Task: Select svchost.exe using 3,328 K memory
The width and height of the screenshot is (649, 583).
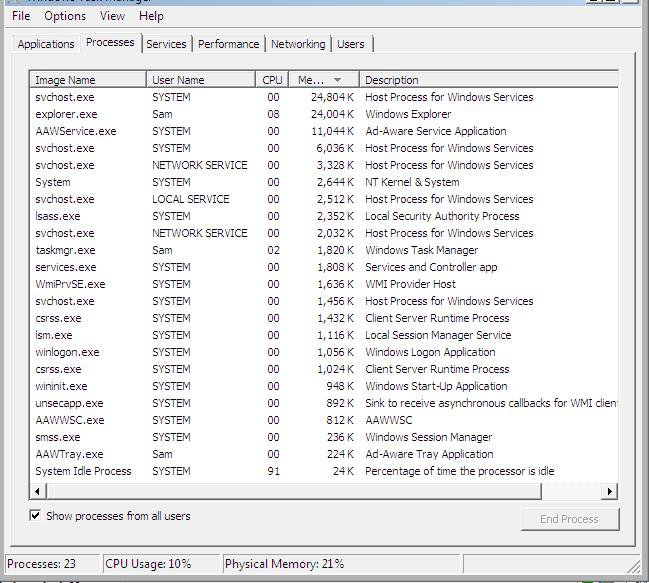Action: point(324,165)
